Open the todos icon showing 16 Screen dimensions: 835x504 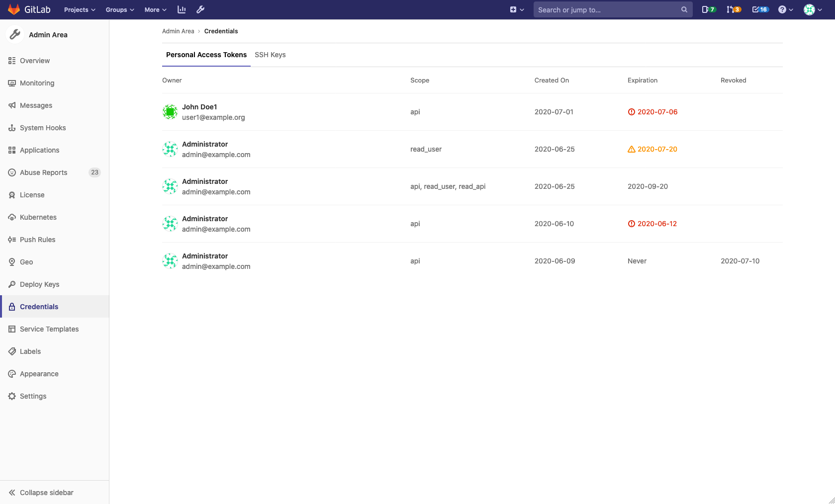[759, 9]
